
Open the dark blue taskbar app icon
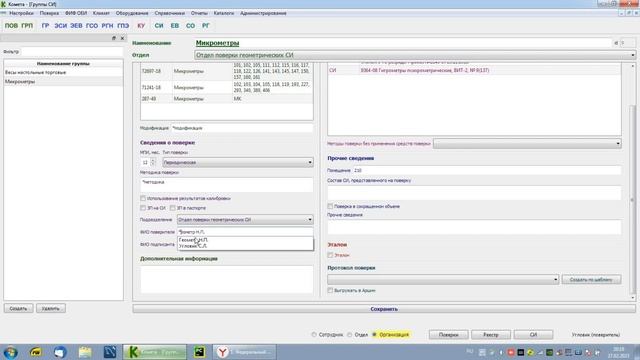click(x=110, y=352)
